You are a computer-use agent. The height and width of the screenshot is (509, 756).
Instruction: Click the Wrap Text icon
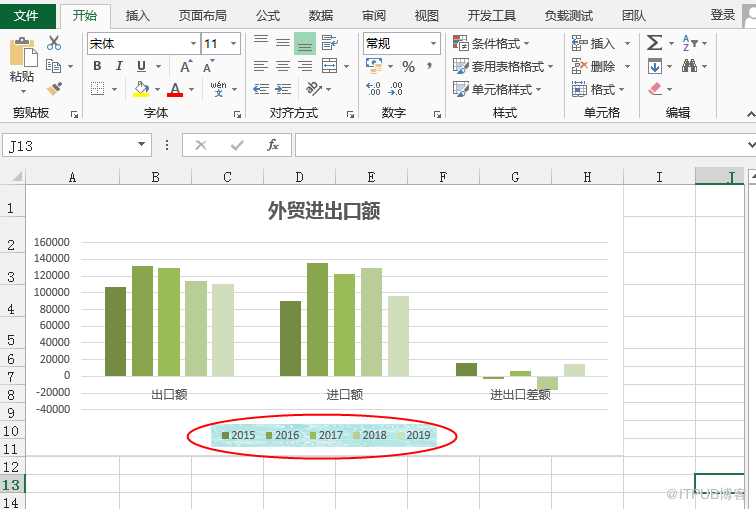329,43
